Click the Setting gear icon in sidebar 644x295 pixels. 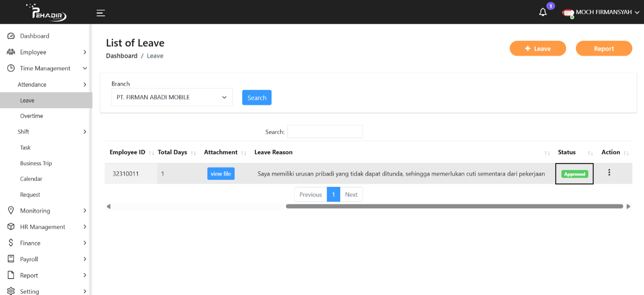[11, 291]
